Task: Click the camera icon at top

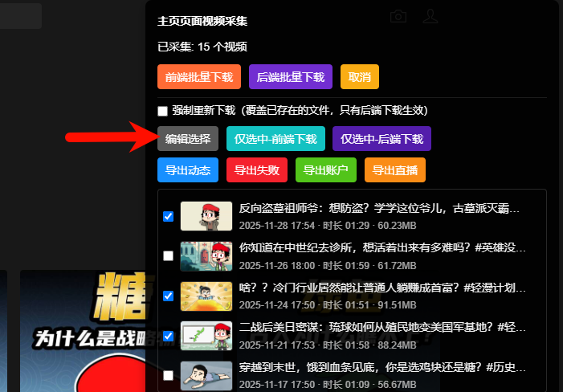Action: pyautogui.click(x=398, y=16)
